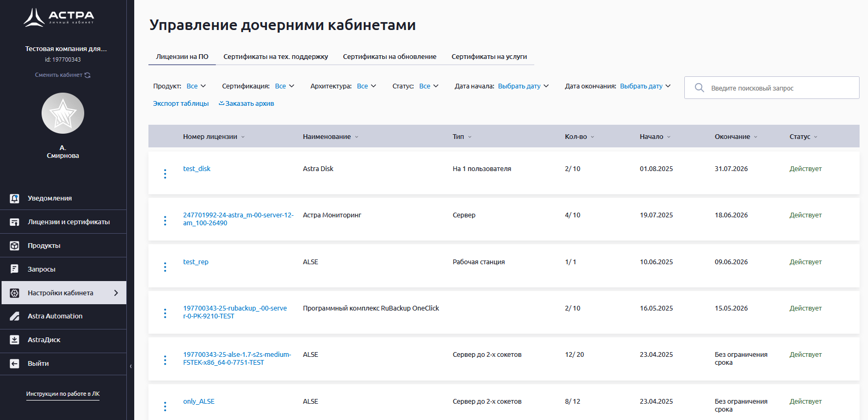Image resolution: width=868 pixels, height=420 pixels.
Task: Click the Экспорт таблицы link
Action: click(x=181, y=104)
